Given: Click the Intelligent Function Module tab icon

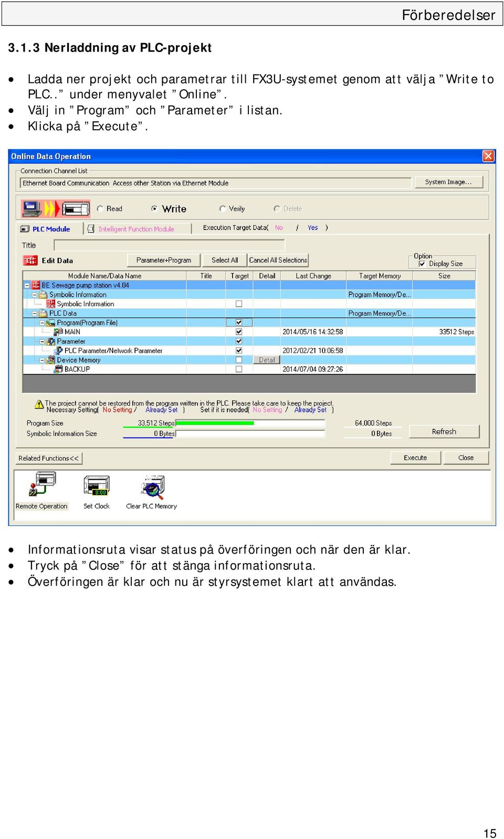Looking at the screenshot, I should point(91,229).
